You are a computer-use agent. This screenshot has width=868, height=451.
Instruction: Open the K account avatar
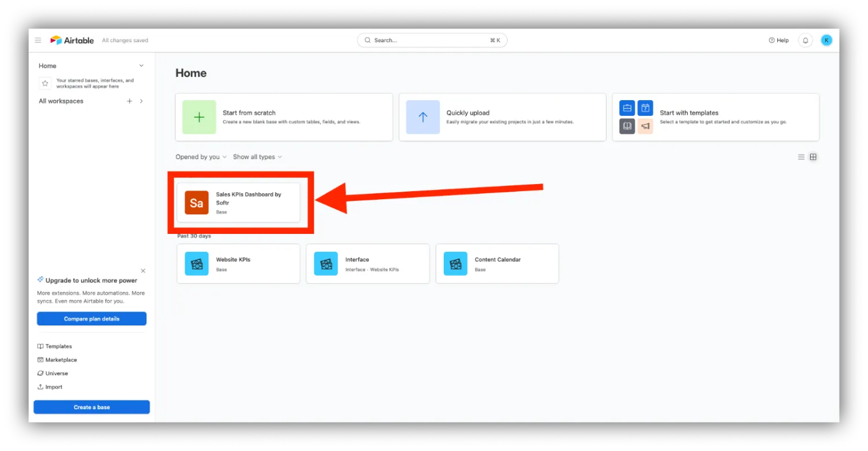coord(827,41)
